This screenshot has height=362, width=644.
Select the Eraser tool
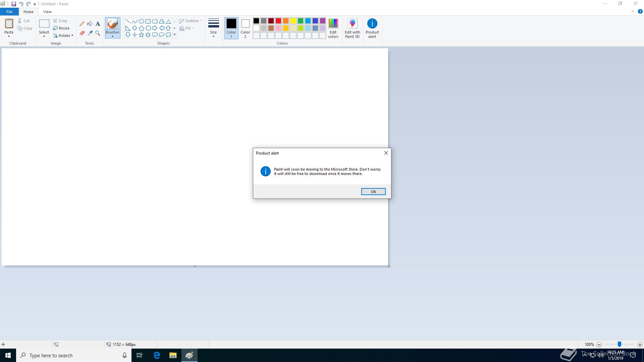(82, 33)
